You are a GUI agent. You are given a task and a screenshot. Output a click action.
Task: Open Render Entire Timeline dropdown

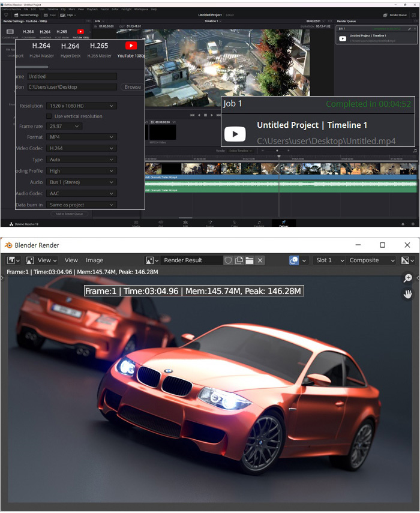[241, 151]
